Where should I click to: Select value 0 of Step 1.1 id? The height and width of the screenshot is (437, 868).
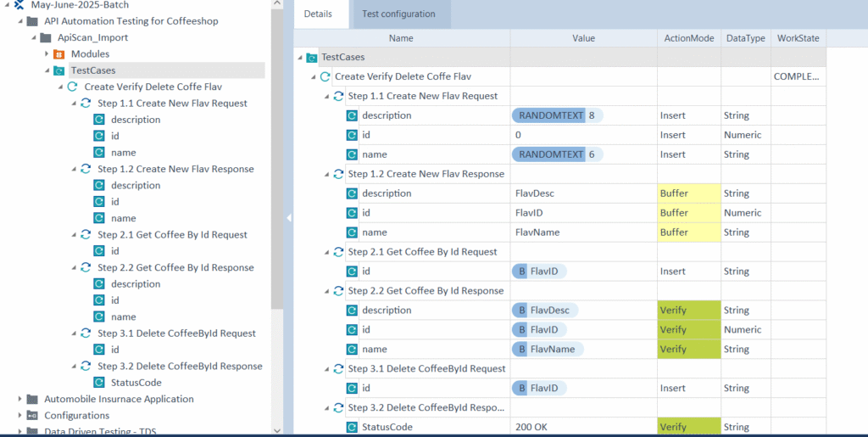(583, 135)
